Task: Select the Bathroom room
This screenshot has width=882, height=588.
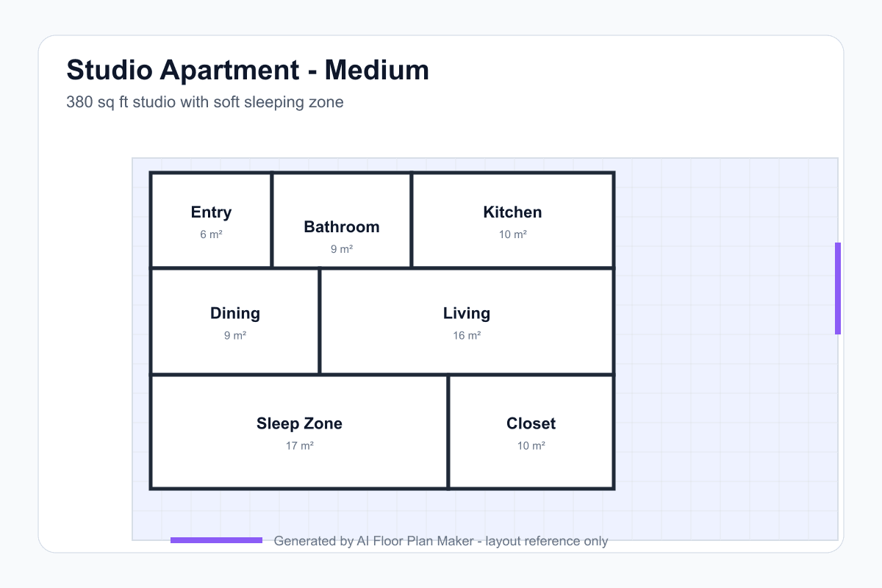Action: point(342,220)
